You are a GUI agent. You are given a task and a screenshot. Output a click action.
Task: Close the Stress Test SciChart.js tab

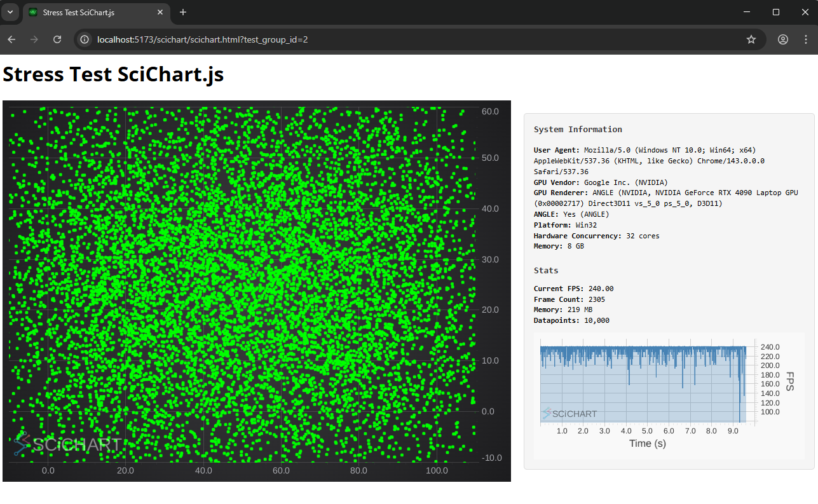pos(161,12)
